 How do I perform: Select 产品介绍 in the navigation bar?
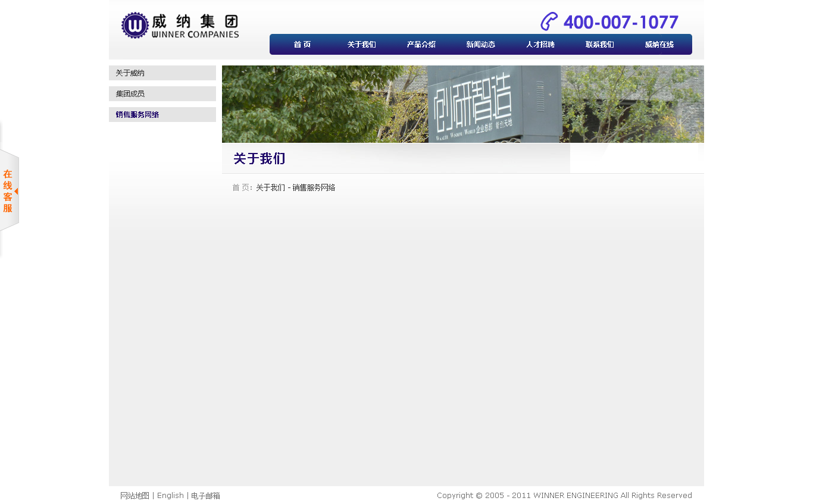(421, 45)
